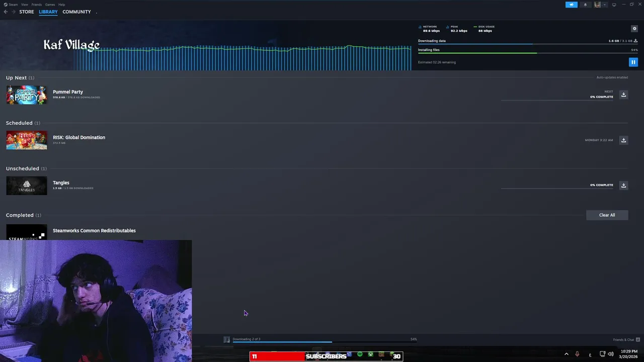Pause the Kaf Village download
644x362 pixels.
coord(633,62)
